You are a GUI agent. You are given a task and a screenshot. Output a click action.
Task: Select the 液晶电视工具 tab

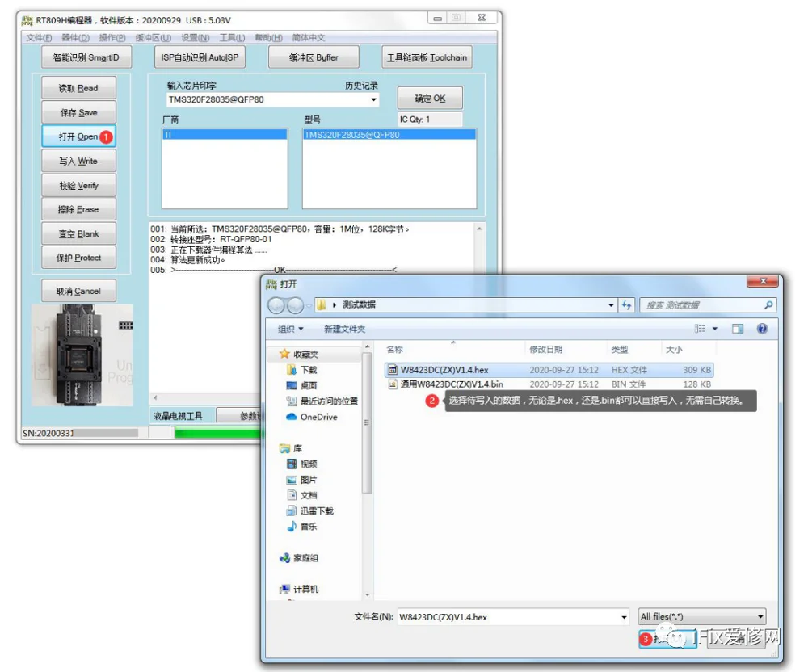[179, 416]
